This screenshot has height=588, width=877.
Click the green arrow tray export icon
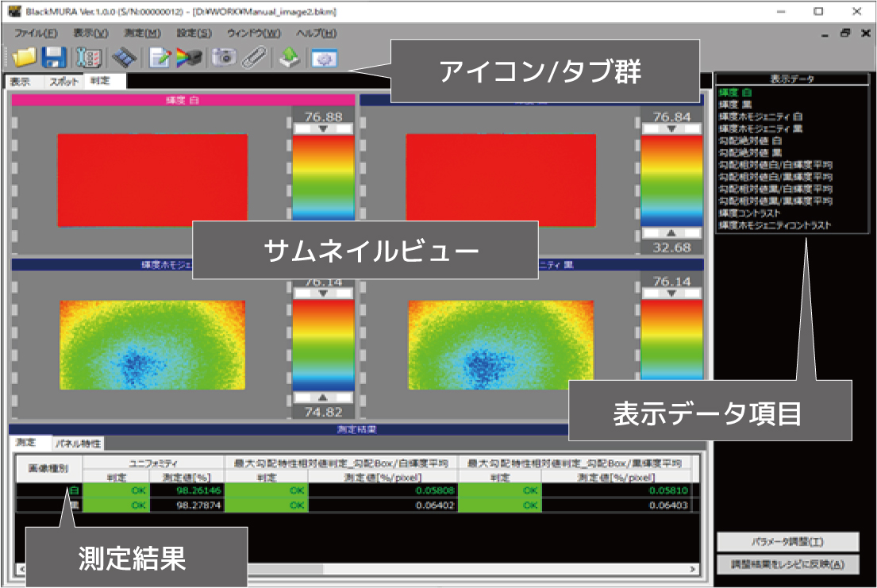tap(290, 58)
